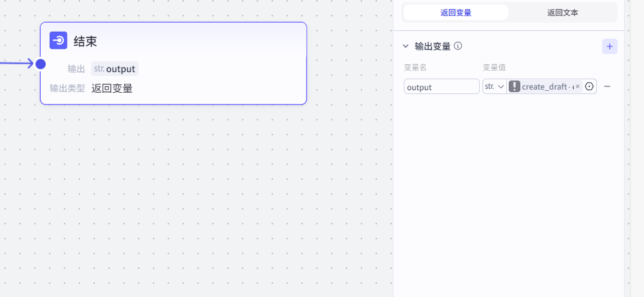Click the create_draft variable value tag
This screenshot has height=297, width=644.
pyautogui.click(x=546, y=86)
